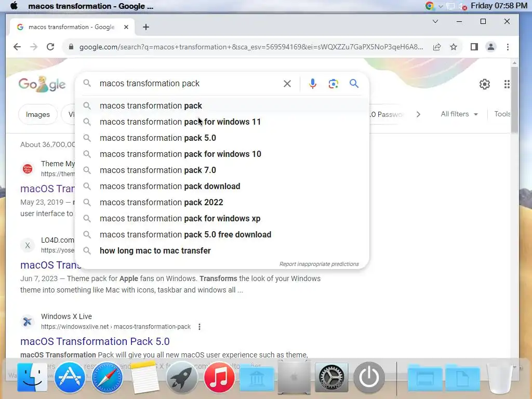
Task: Select suggestion macos transformation pack
Action: coord(222,106)
